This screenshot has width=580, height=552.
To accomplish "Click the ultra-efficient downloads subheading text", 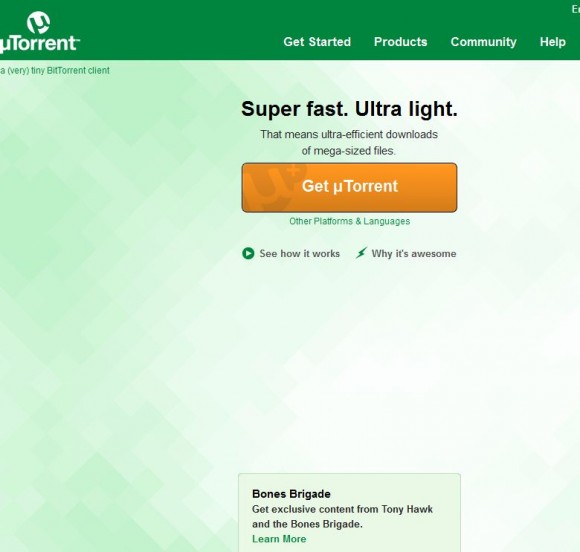I will coord(349,142).
